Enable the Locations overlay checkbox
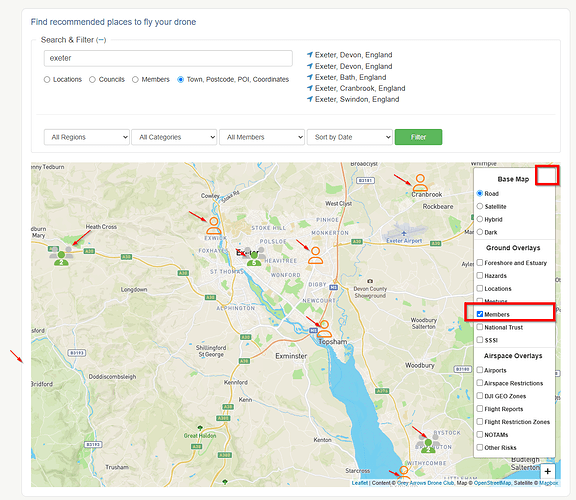576x500 pixels. 479,288
